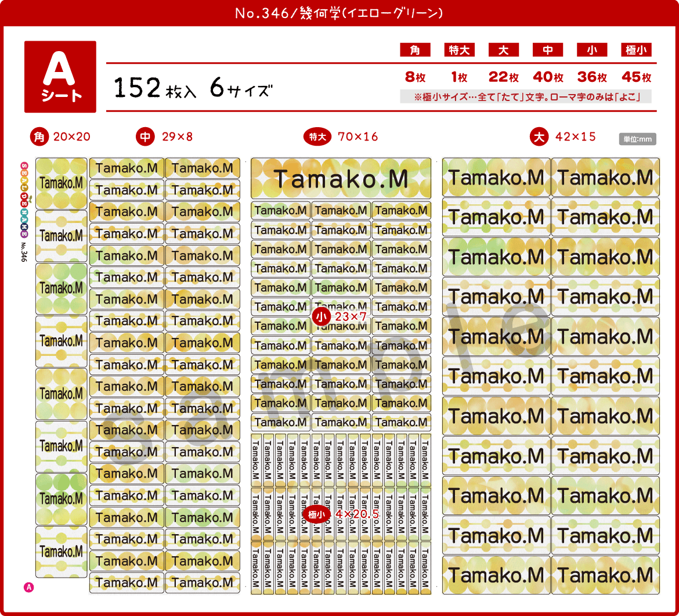The width and height of the screenshot is (679, 616).
Task: Click the 6サイズ text
Action: pos(241,88)
